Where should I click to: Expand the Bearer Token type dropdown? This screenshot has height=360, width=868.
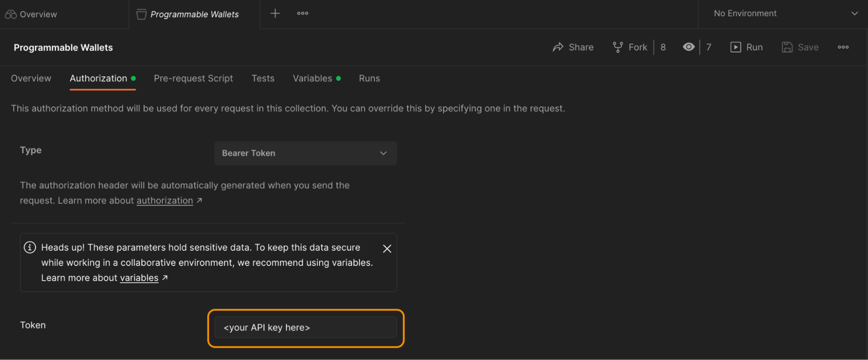[306, 153]
